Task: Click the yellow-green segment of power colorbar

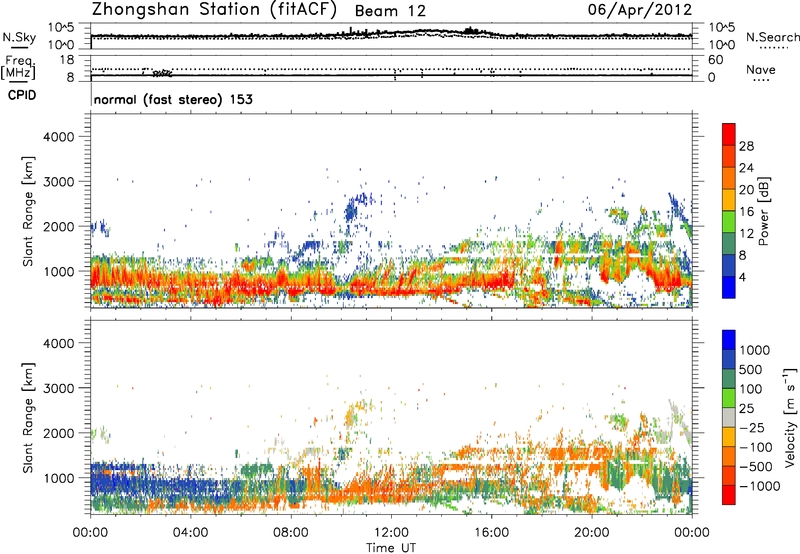Action: (x=729, y=222)
